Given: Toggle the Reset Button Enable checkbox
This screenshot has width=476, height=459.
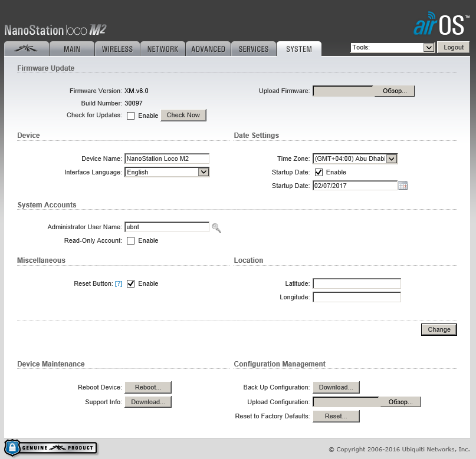Looking at the screenshot, I should (x=130, y=284).
